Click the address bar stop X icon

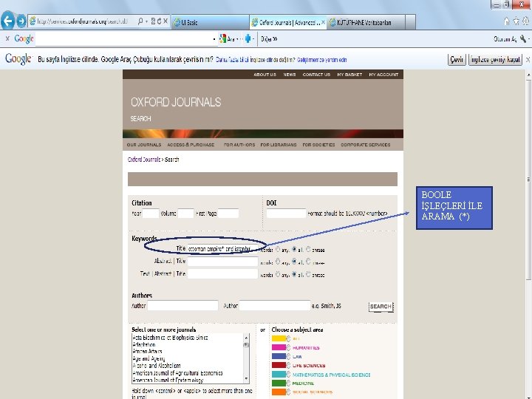pos(166,21)
